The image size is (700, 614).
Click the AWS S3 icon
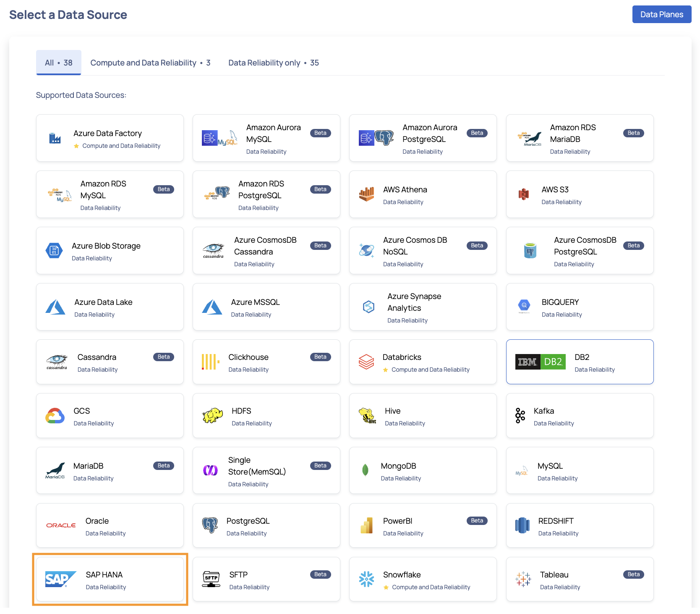pos(524,194)
